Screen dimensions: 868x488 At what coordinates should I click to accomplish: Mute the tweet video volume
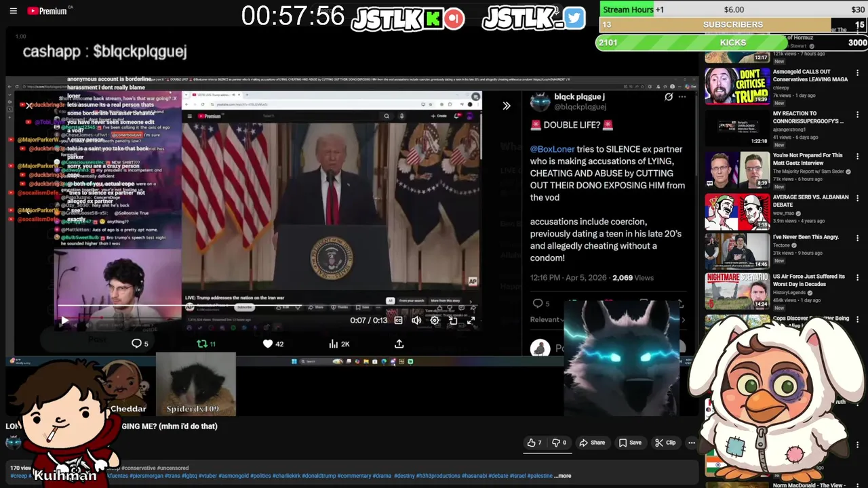click(416, 321)
